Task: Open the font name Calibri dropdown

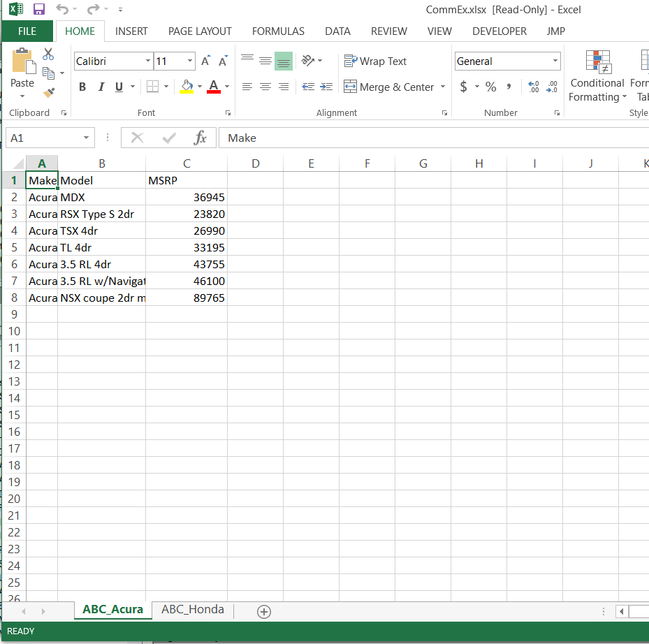Action: coord(148,61)
